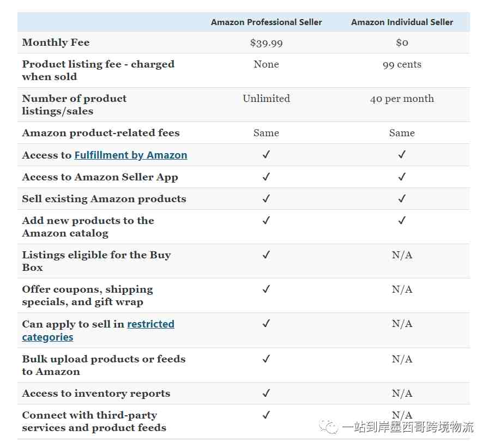Click the $39.99 monthly fee value
489x448 pixels.
tap(267, 43)
